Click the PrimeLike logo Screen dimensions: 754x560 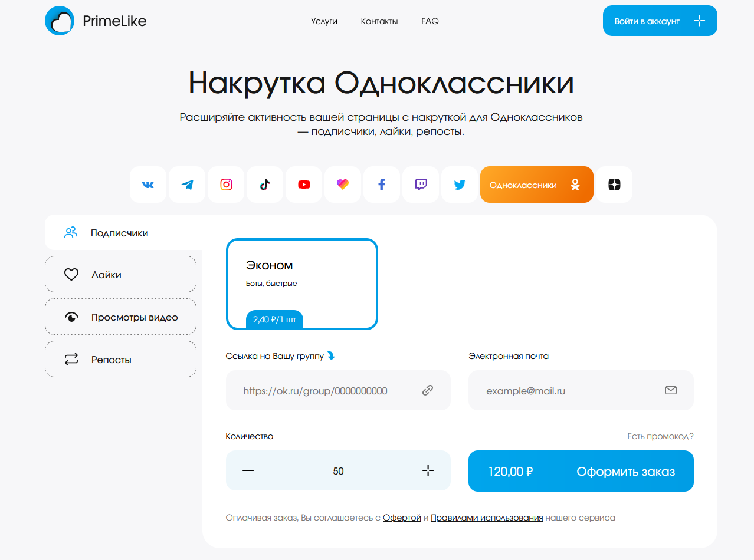[96, 21]
